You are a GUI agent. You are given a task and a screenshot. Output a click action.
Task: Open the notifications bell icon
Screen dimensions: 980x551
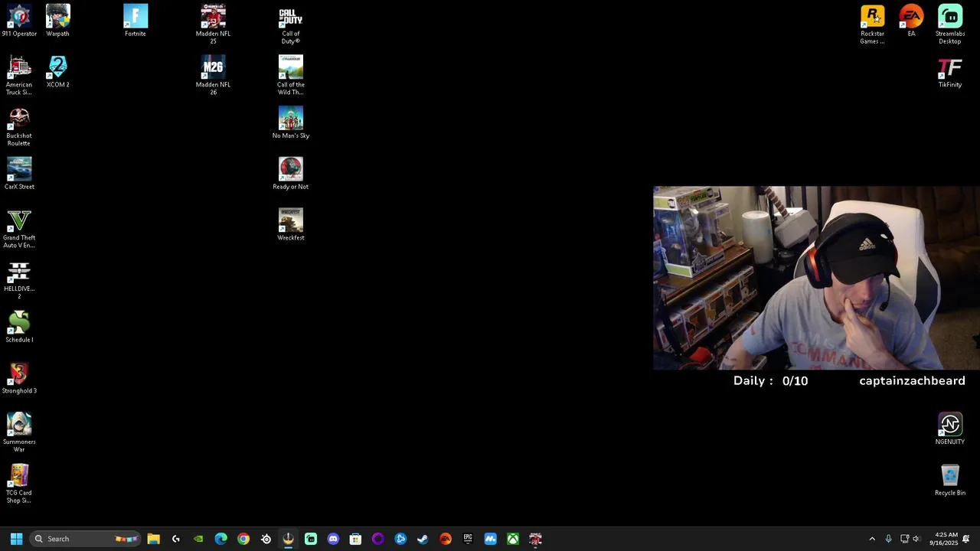[x=967, y=539]
